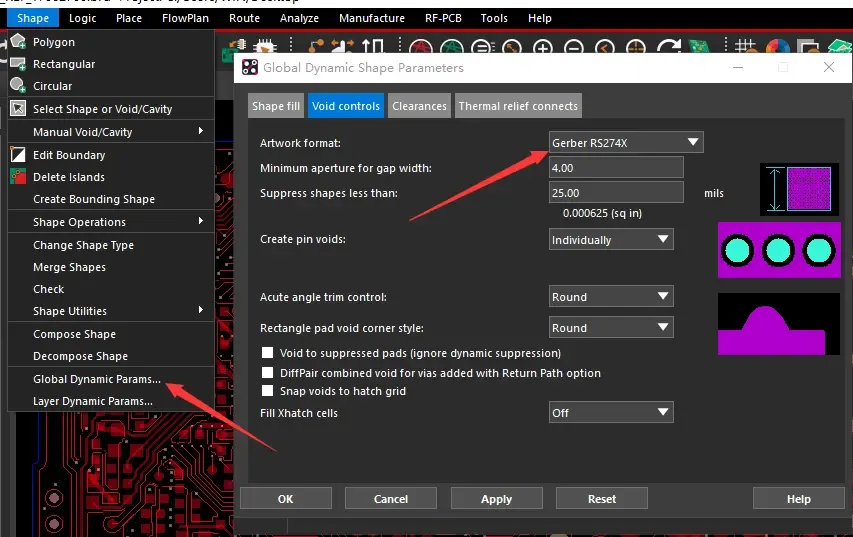
Task: Click the Reset button
Action: [x=602, y=498]
